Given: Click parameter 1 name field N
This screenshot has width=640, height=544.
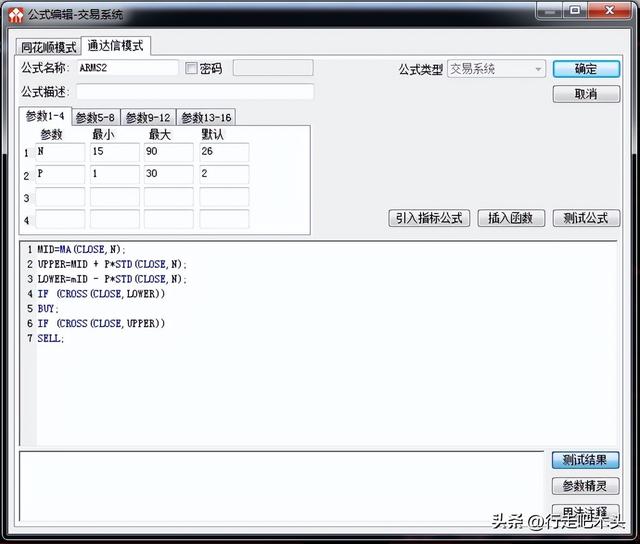Looking at the screenshot, I should tap(60, 152).
